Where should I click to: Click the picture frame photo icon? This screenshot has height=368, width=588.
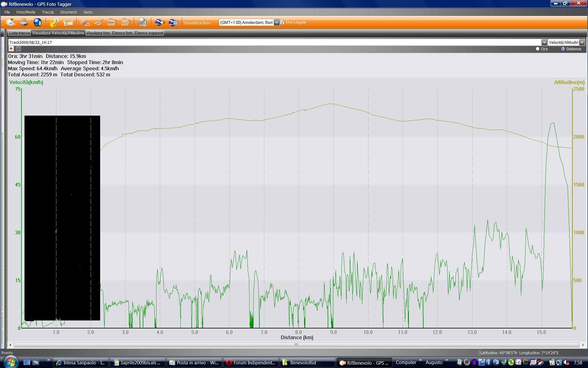(68, 22)
